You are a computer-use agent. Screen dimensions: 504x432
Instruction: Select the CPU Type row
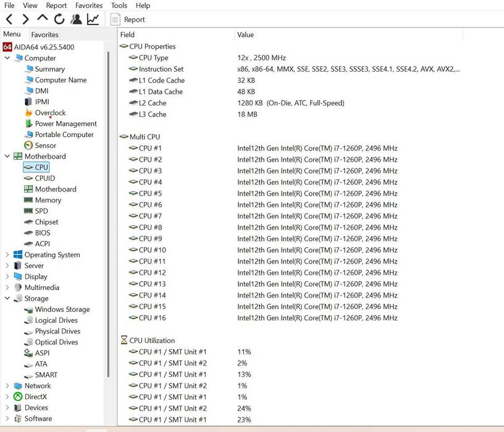[x=289, y=57]
